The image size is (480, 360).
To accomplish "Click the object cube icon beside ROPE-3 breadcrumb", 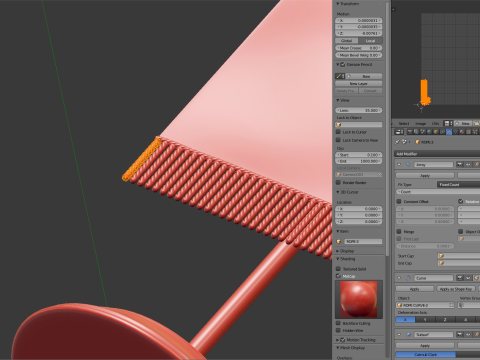I will [x=417, y=142].
